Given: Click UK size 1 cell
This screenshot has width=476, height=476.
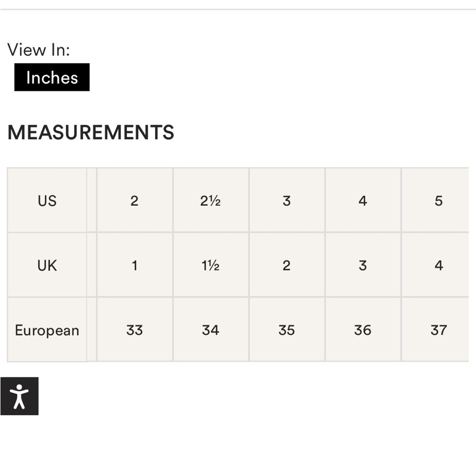Looking at the screenshot, I should (135, 265).
